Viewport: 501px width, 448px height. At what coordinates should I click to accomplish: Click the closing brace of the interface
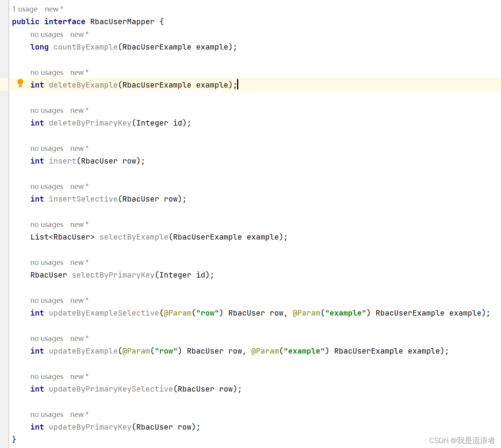click(x=14, y=439)
